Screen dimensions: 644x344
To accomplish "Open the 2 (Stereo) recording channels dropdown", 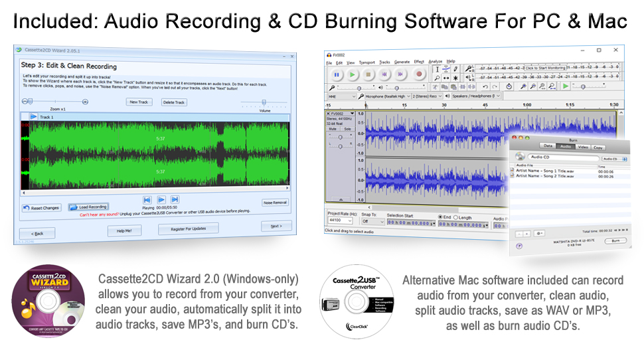I will 427,96.
